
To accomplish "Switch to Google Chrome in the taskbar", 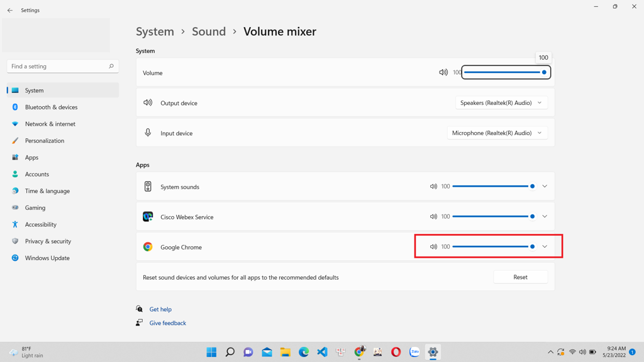I will 359,352.
